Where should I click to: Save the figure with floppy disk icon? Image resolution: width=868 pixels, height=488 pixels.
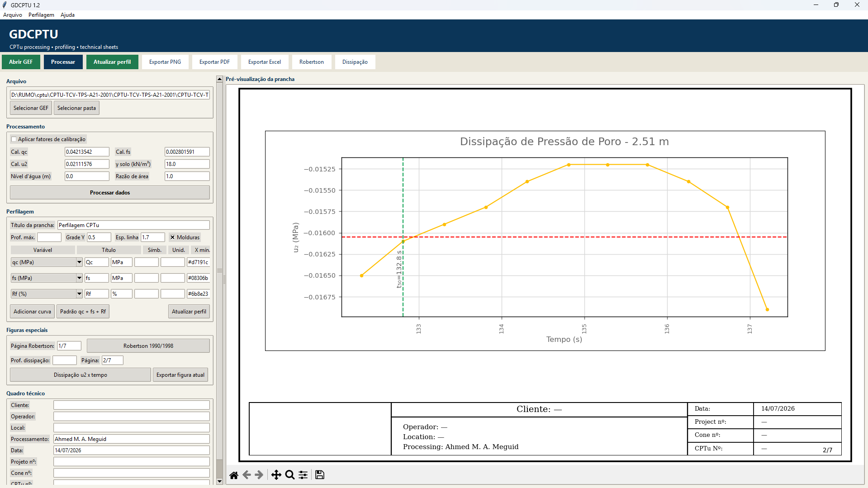pos(320,475)
